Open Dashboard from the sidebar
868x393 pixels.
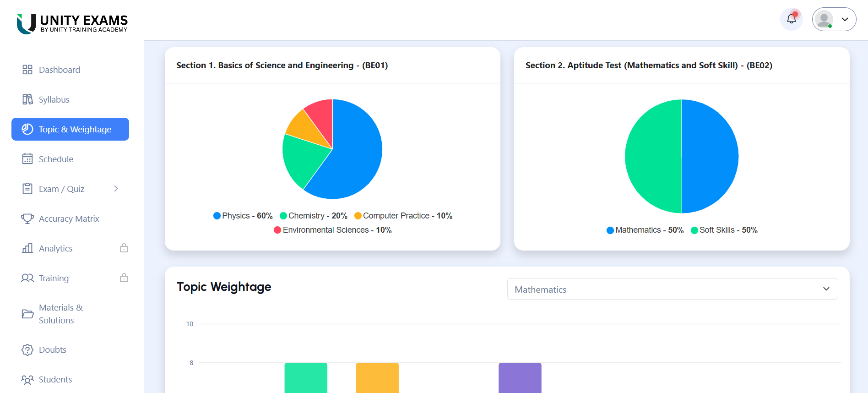pos(59,70)
